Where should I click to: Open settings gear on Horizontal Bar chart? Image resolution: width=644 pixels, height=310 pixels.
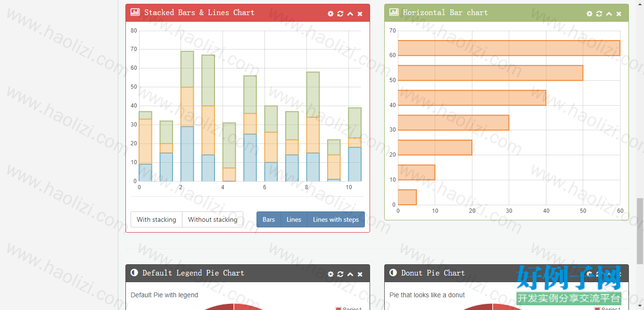(x=589, y=14)
